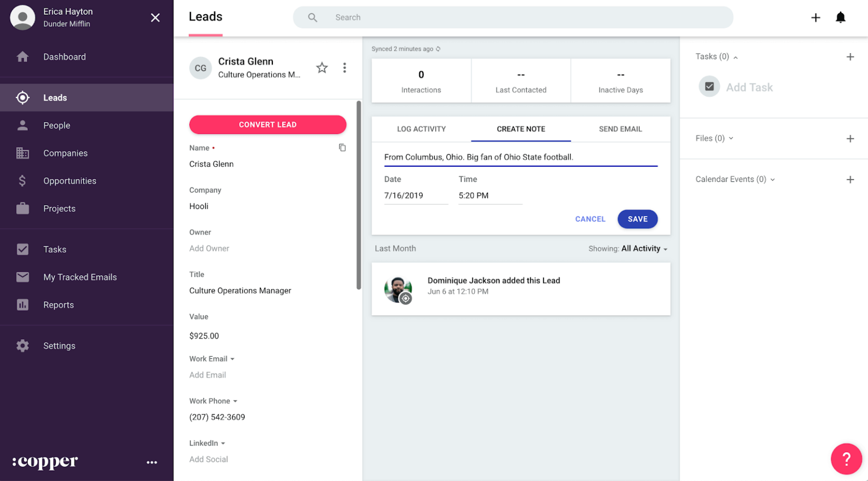The width and height of the screenshot is (868, 481).
Task: Open Settings via the gear icon
Action: tap(23, 345)
